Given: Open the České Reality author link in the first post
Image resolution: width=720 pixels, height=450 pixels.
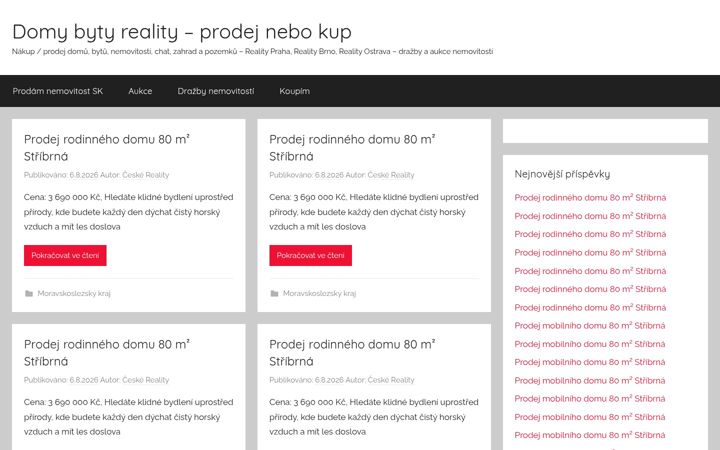Looking at the screenshot, I should (146, 175).
